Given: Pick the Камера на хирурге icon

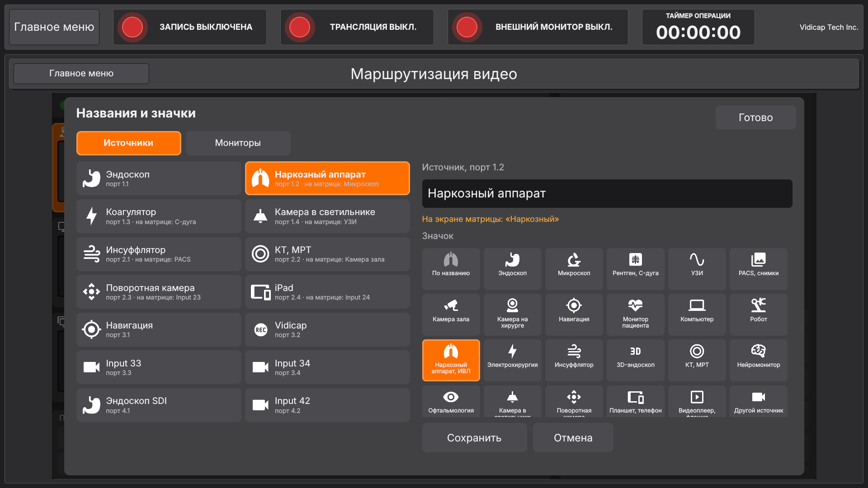Looking at the screenshot, I should tap(512, 314).
